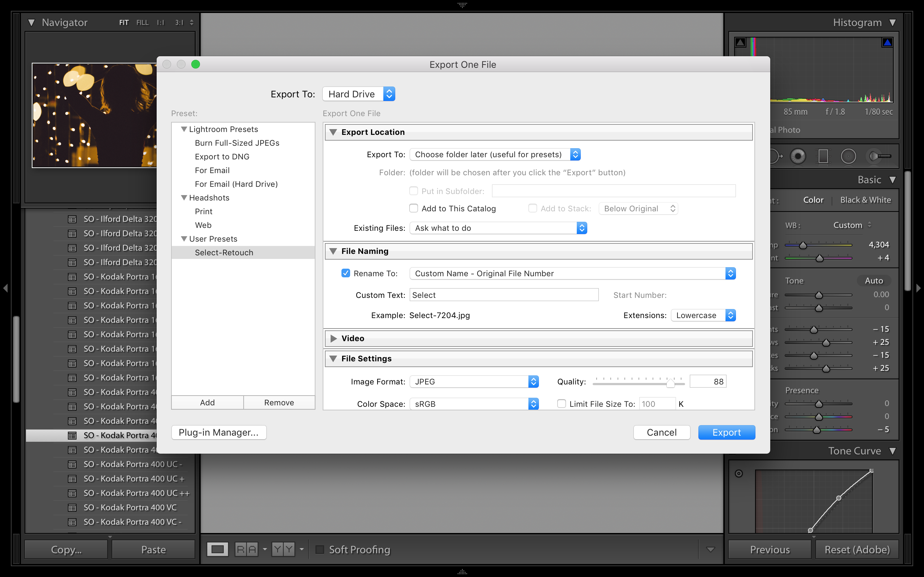Click the Plug-in Manager button
Image resolution: width=924 pixels, height=577 pixels.
[x=219, y=432]
